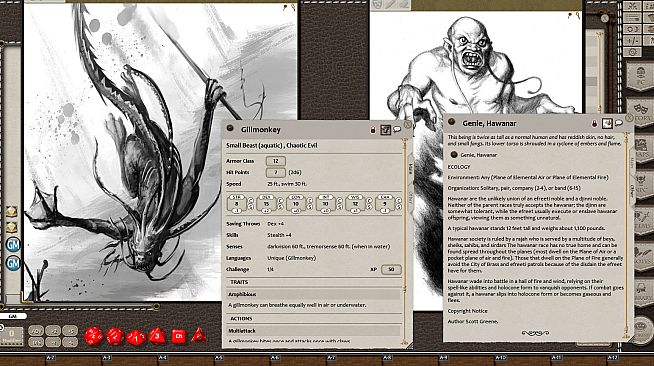Open Genie, Hawanar picture link icon
Image resolution: width=654 pixels, height=366 pixels.
[606, 123]
